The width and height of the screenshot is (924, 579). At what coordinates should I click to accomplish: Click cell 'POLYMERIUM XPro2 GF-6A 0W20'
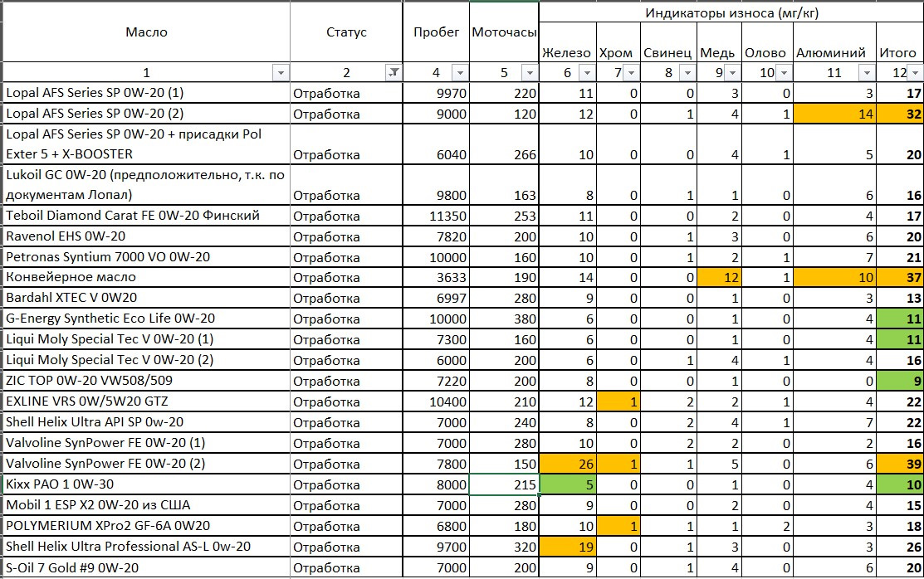146,525
